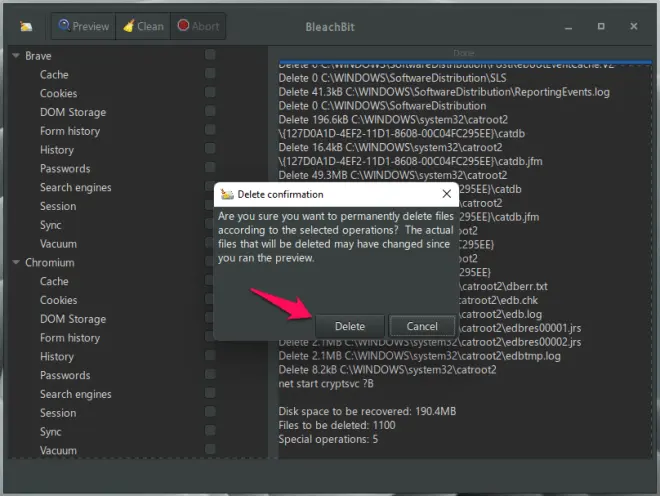Select Brave group label in tree
The image size is (660, 496).
tap(38, 56)
